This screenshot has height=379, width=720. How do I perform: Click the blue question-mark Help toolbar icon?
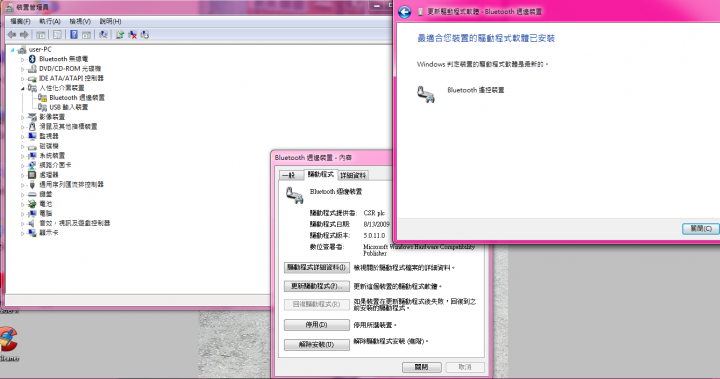coord(73,34)
